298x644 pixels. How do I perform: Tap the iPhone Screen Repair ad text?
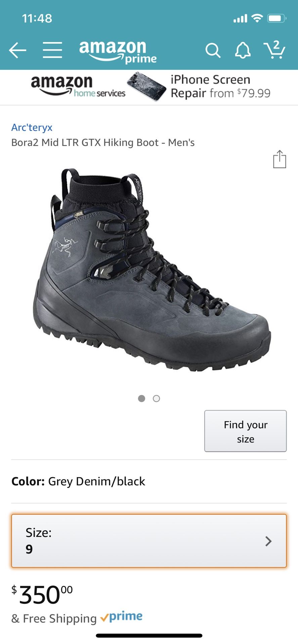tap(220, 86)
